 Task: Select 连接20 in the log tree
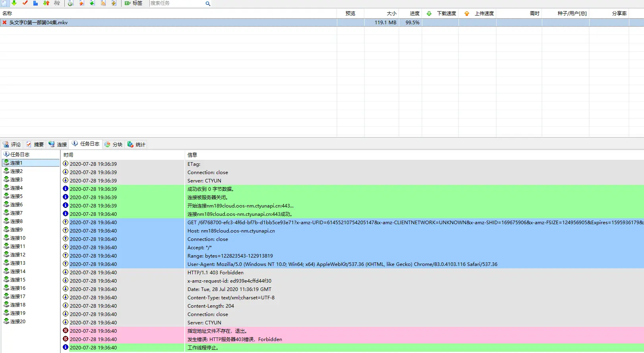click(x=14, y=322)
